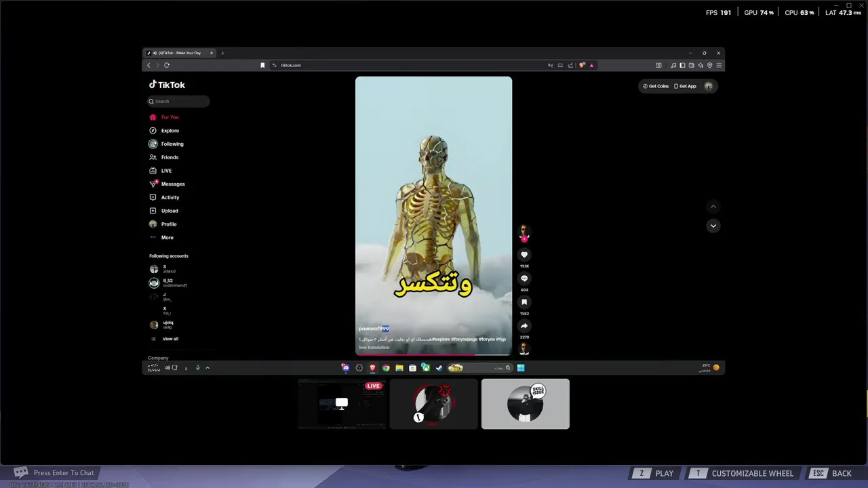The height and width of the screenshot is (488, 868).
Task: Open the video comments
Action: (x=524, y=279)
